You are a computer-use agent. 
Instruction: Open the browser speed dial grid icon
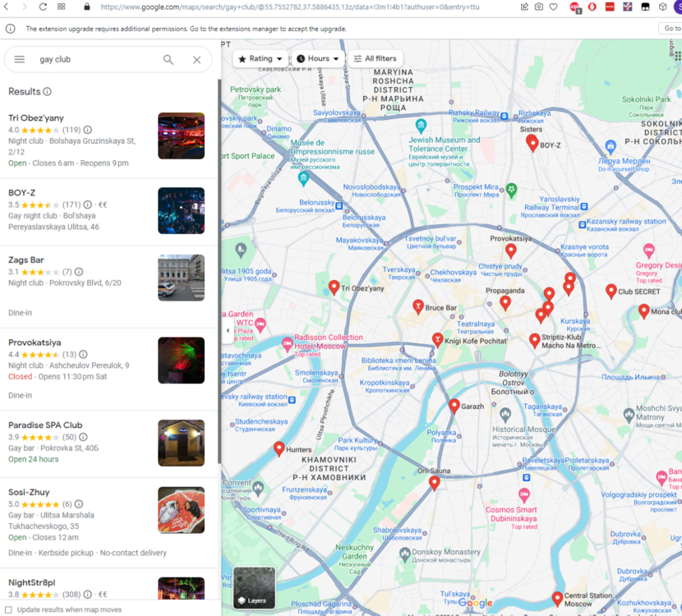coord(62,7)
